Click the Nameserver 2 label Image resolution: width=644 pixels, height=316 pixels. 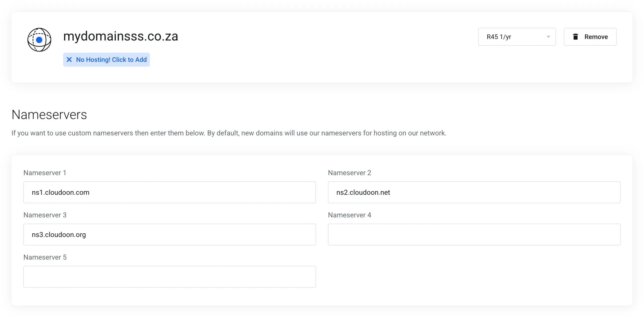point(349,173)
